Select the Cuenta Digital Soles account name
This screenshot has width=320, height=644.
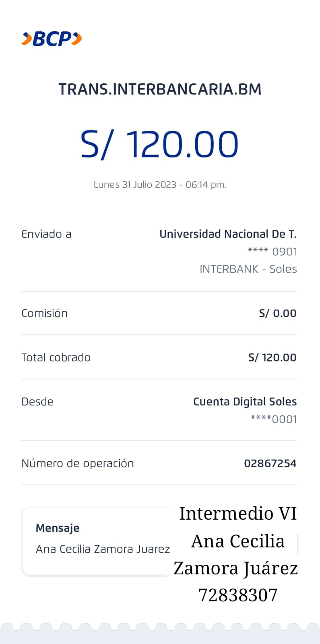tap(245, 402)
